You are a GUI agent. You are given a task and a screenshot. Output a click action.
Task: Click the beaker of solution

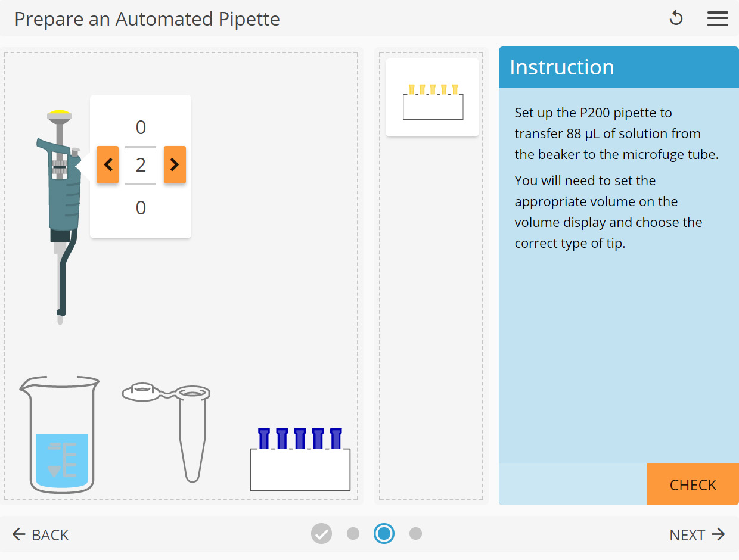60,435
